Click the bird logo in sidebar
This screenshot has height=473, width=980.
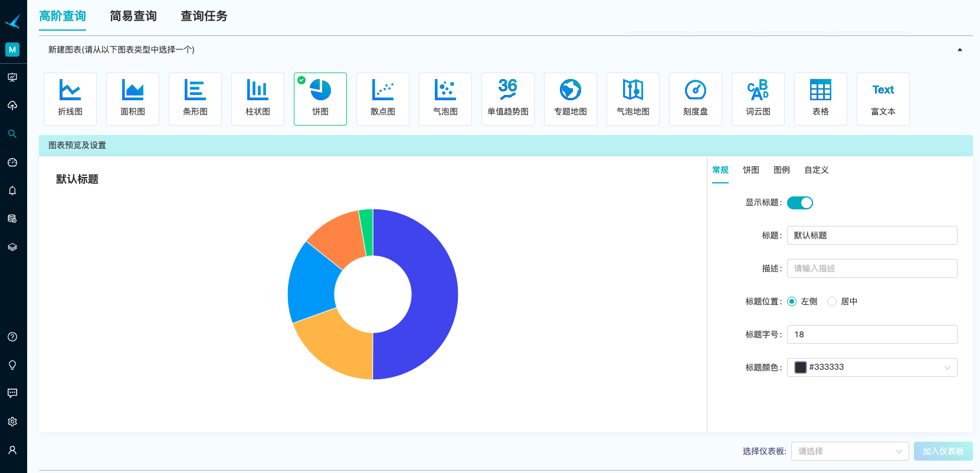[12, 22]
